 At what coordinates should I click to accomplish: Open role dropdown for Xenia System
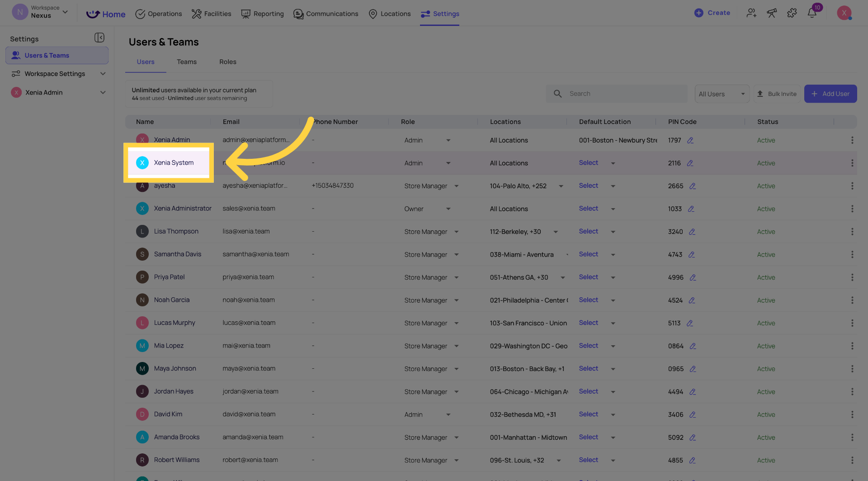(448, 163)
